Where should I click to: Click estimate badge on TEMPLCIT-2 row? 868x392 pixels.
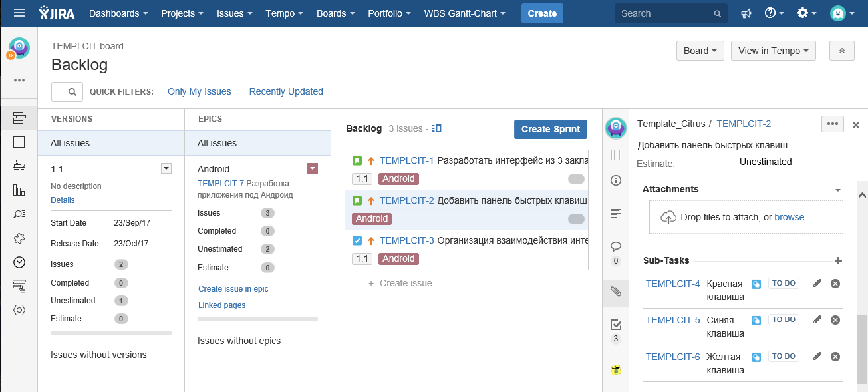(576, 219)
